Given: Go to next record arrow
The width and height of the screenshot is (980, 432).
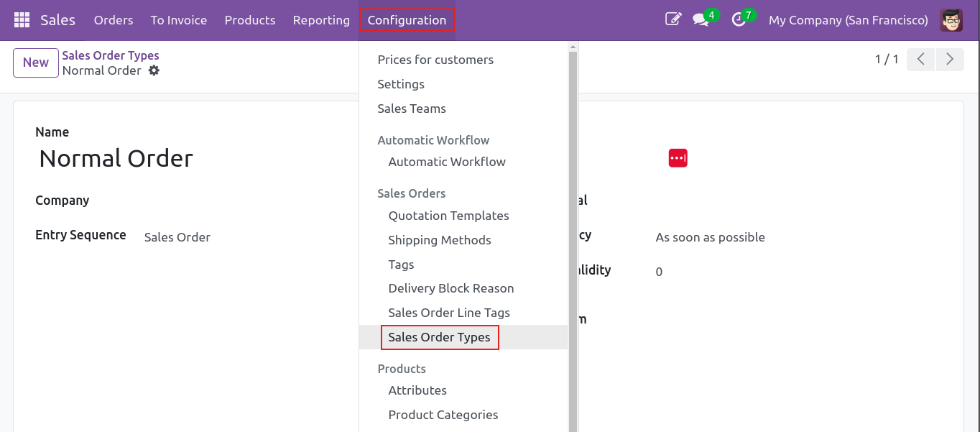Looking at the screenshot, I should click(x=950, y=60).
